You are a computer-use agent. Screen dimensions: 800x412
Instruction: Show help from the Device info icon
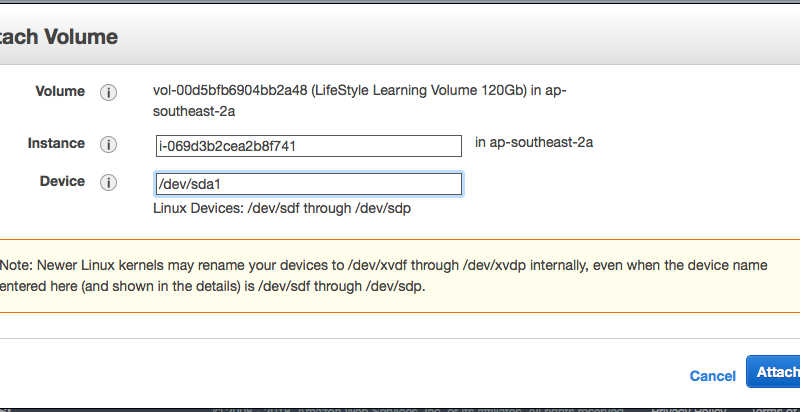[108, 183]
